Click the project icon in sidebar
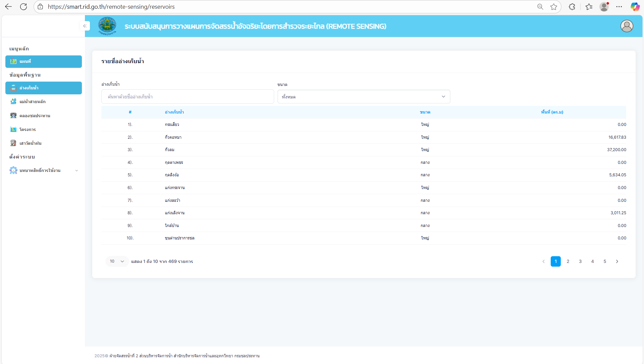The image size is (644, 364). (x=13, y=129)
